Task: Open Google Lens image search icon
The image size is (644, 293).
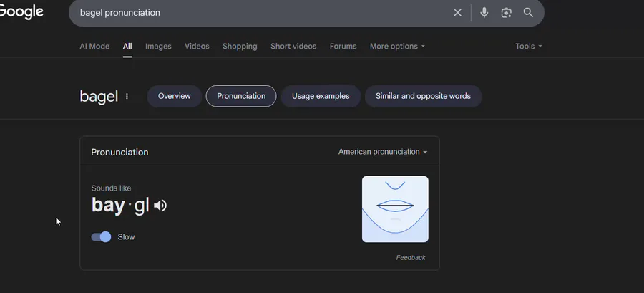Action: 507,13
